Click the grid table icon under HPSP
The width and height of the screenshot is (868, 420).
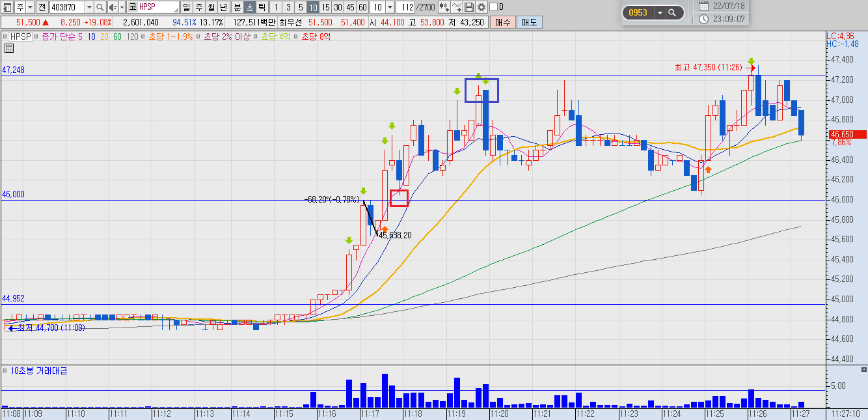(x=9, y=48)
